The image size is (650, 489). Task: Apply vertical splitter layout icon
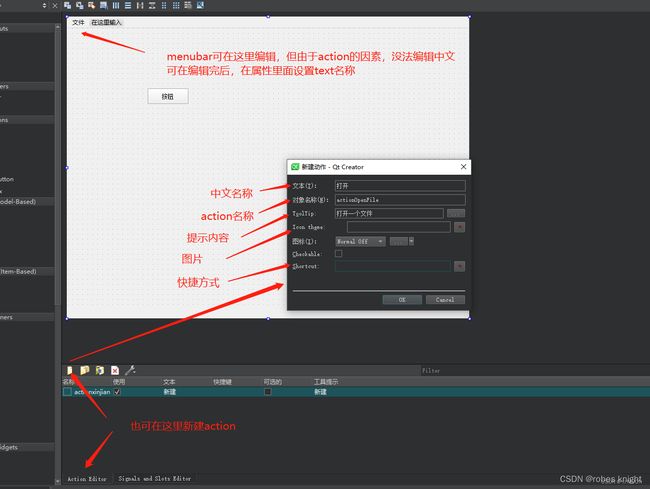tap(152, 5)
